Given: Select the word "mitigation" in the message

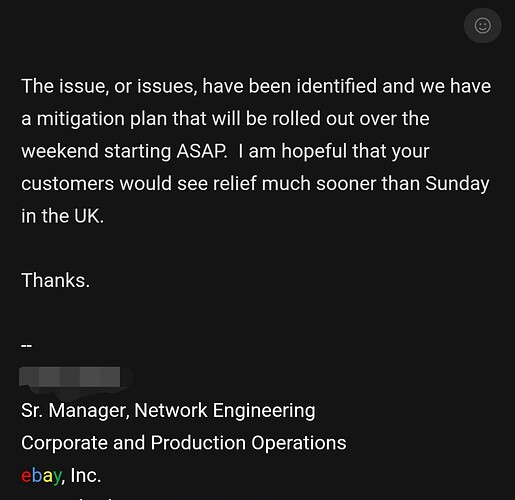Looking at the screenshot, I should (80, 119).
